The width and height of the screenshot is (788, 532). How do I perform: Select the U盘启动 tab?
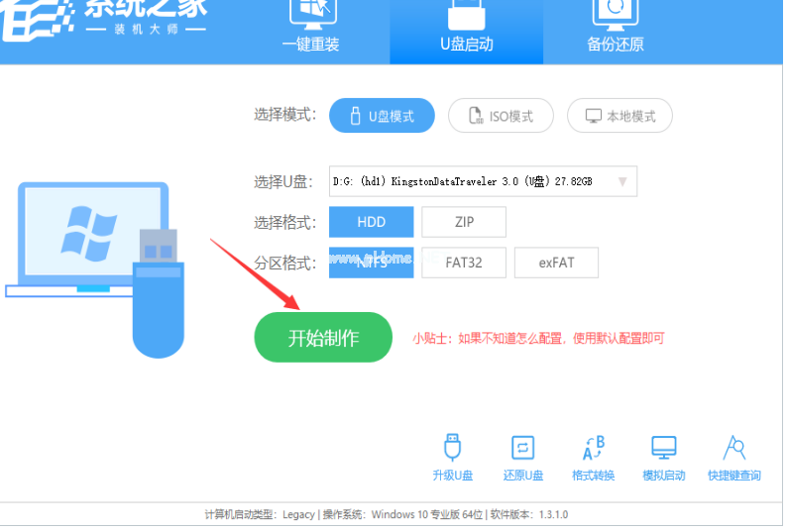[x=466, y=30]
